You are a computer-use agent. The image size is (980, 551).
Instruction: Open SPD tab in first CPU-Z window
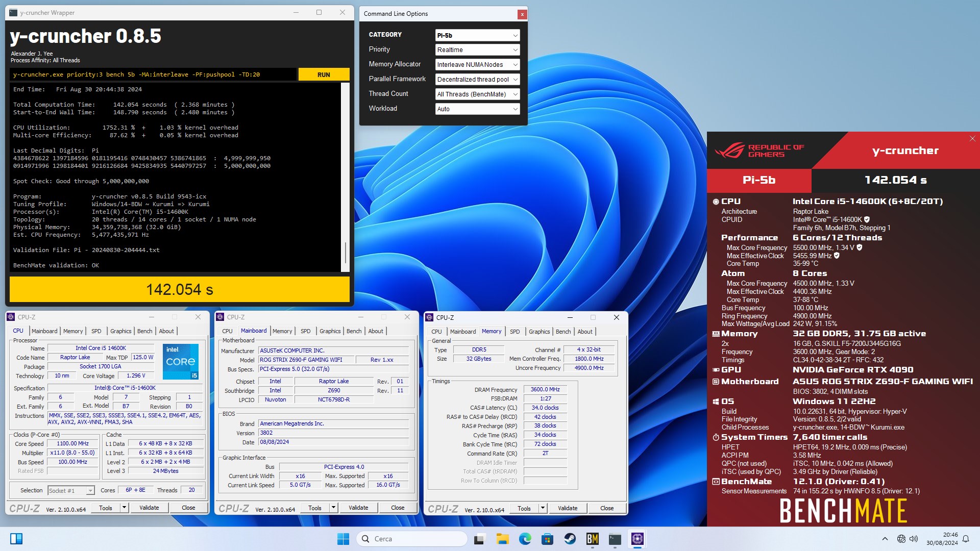[x=96, y=331]
